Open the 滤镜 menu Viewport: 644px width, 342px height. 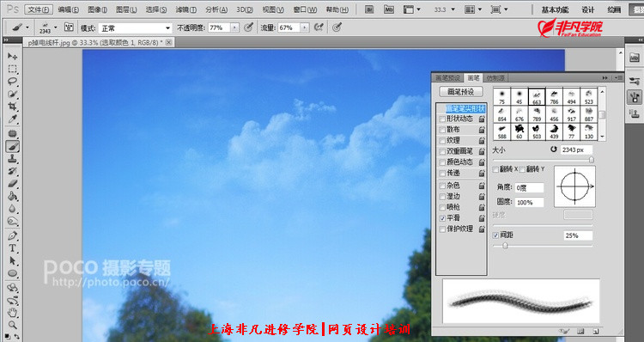coord(185,9)
